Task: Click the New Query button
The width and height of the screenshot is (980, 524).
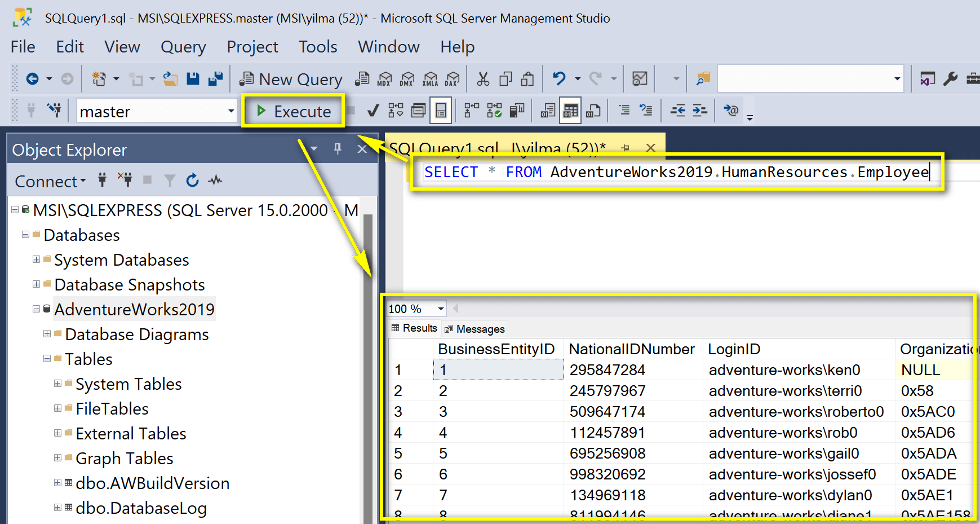Action: (x=291, y=79)
